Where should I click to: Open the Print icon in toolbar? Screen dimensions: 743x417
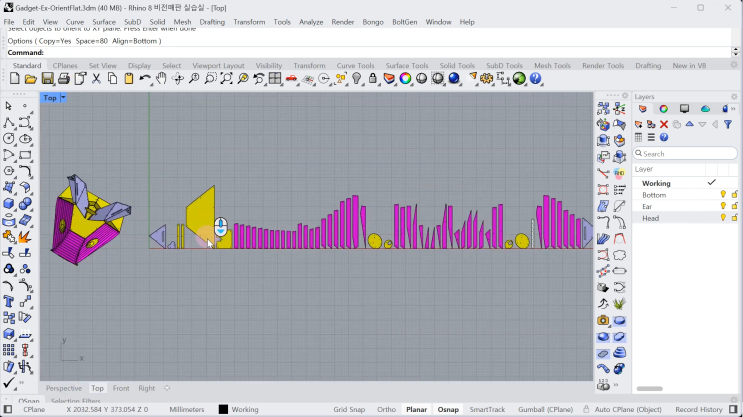coord(63,79)
